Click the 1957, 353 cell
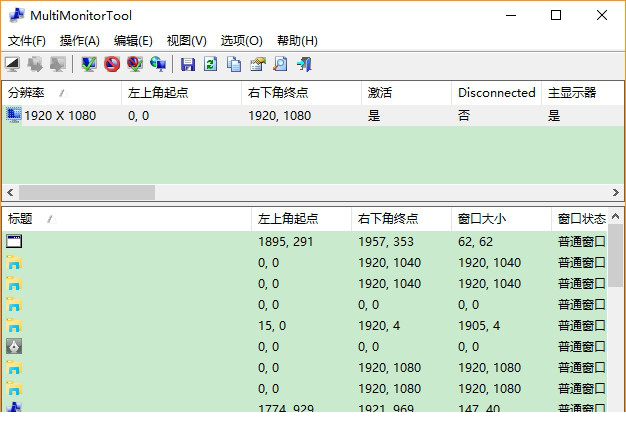The height and width of the screenshot is (428, 626). point(386,242)
